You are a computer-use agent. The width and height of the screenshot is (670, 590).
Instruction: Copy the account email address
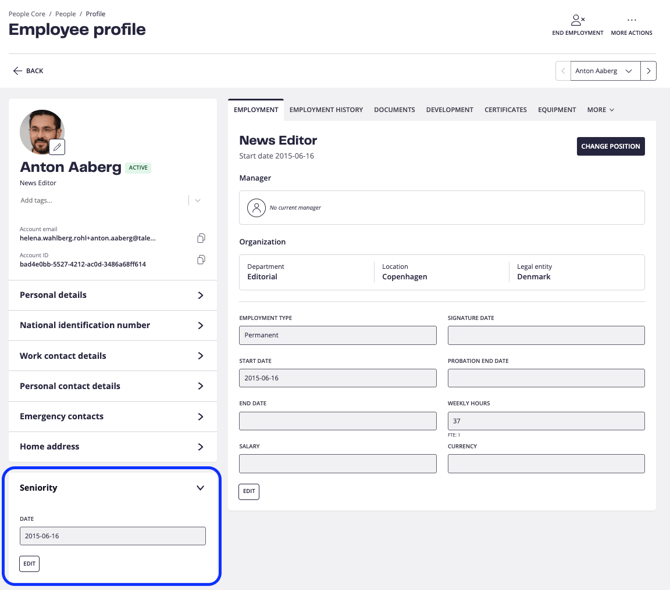tap(201, 238)
